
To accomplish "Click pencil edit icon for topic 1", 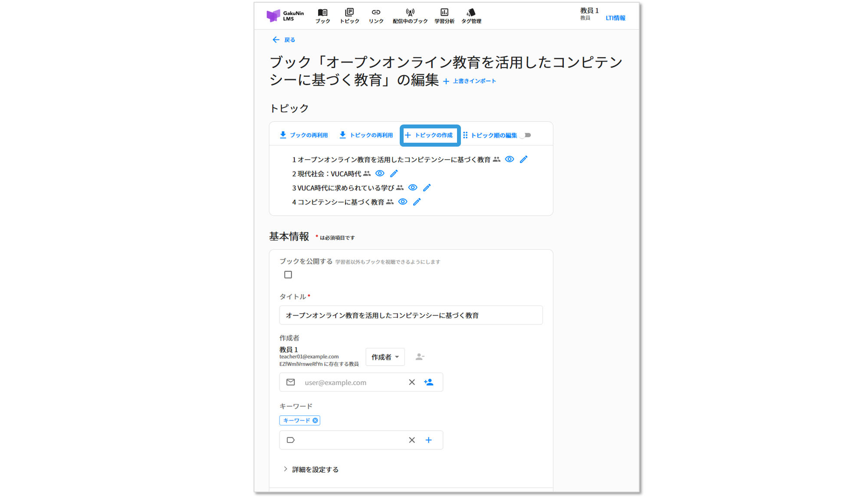I will pos(523,159).
